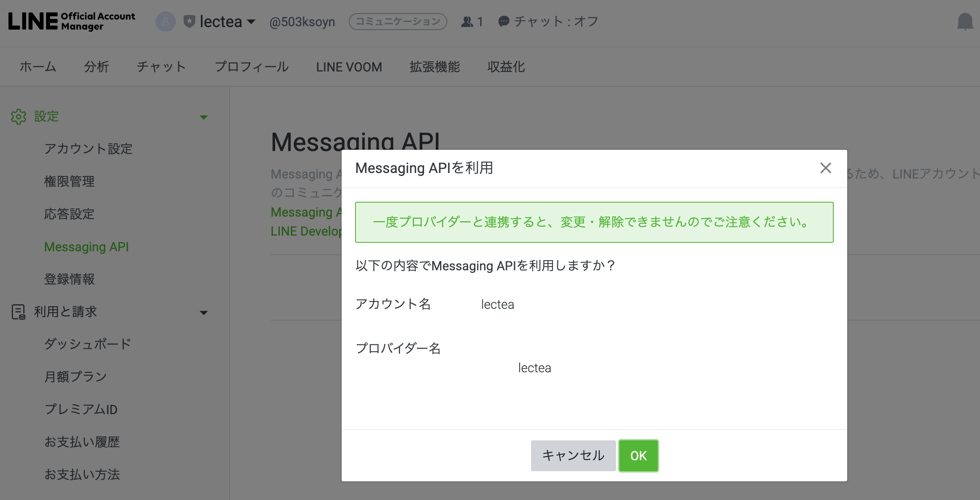Click the コミュニケーション badge
Viewport: 980px width, 500px height.
pos(398,21)
